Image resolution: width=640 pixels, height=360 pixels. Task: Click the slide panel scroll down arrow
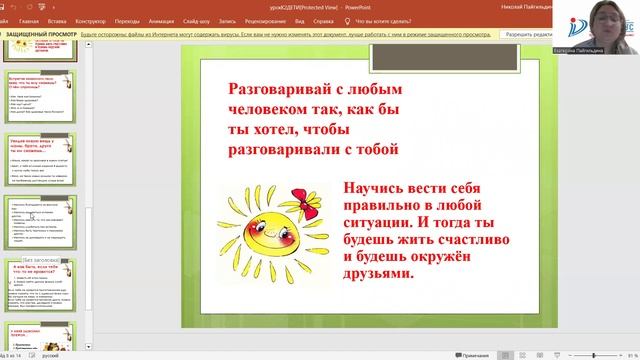pyautogui.click(x=89, y=347)
